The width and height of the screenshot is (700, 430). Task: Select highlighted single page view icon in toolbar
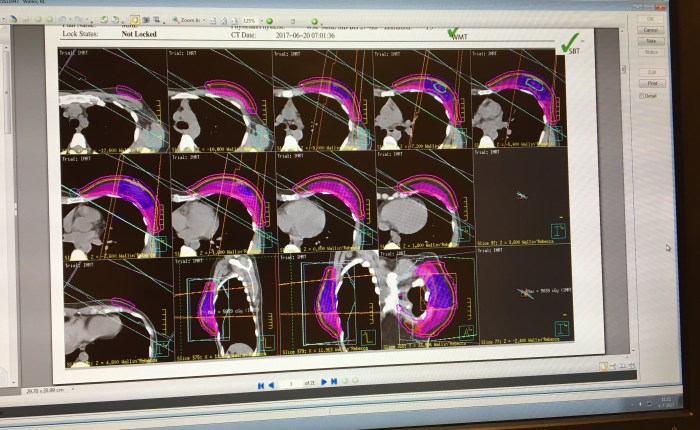[135, 20]
